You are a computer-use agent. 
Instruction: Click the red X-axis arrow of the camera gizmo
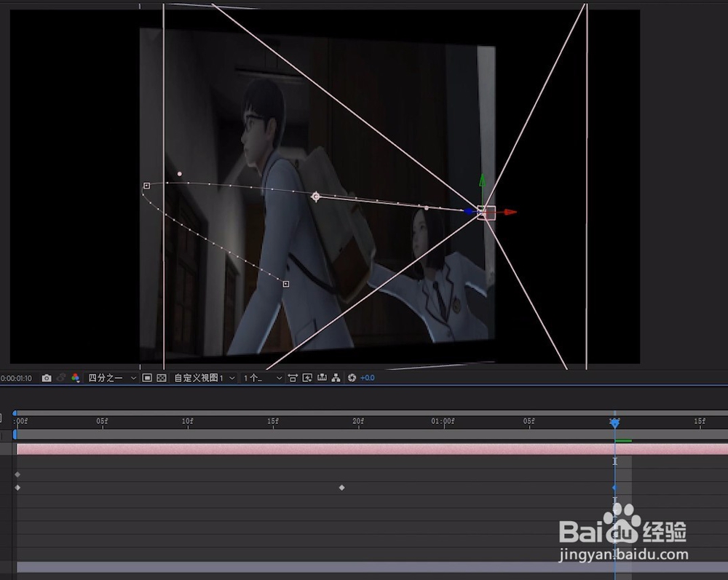click(x=510, y=212)
